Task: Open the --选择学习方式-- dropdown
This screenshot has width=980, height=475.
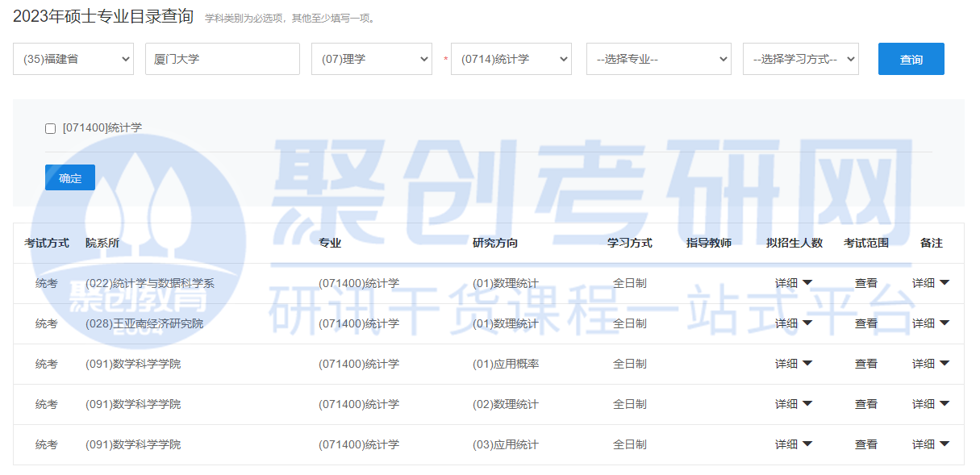Action: pos(801,59)
